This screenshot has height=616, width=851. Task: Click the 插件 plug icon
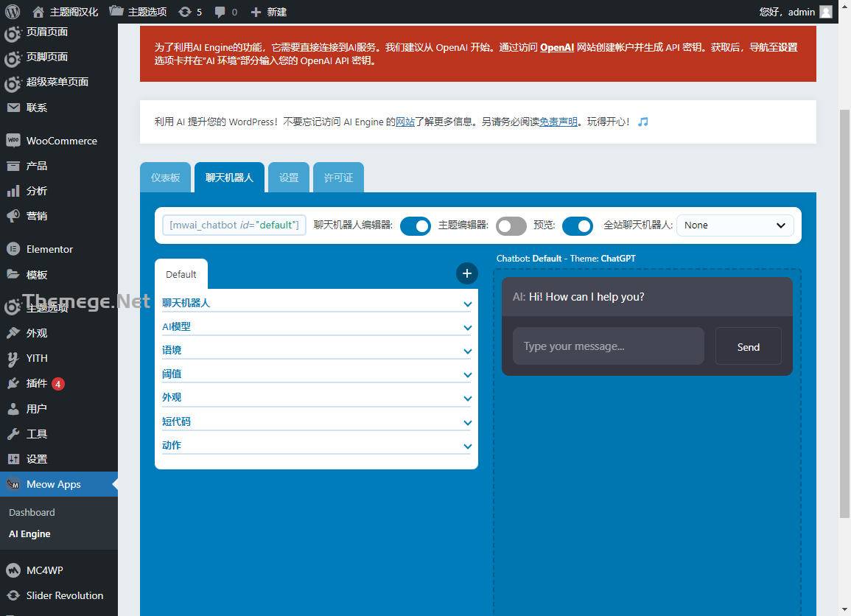pos(13,384)
